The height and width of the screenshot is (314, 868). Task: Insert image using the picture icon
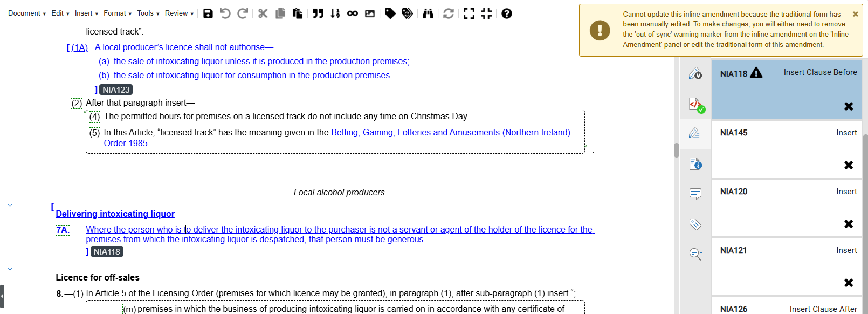click(x=370, y=13)
